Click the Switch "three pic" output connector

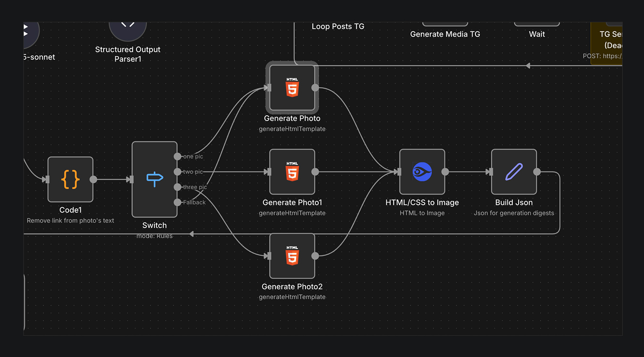pos(178,187)
